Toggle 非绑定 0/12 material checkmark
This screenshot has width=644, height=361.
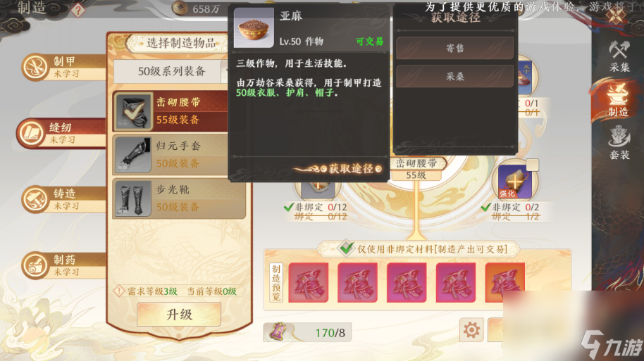coord(289,207)
